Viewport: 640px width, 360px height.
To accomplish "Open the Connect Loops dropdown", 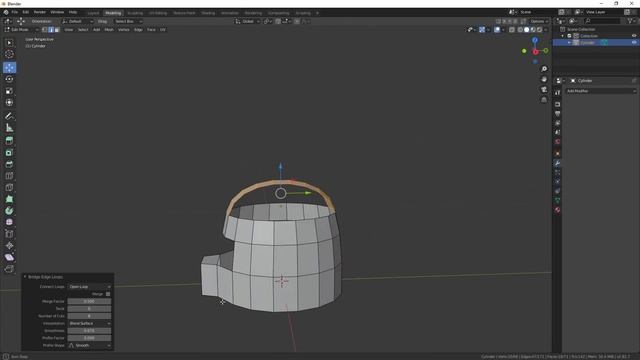I will point(89,287).
